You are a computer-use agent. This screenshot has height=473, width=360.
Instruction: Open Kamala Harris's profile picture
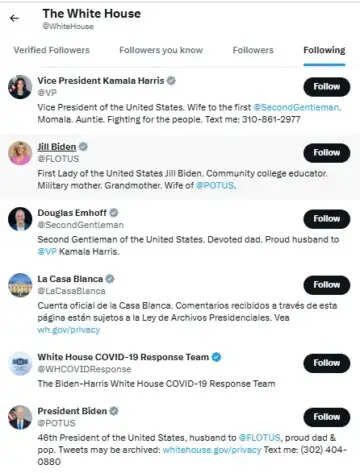pos(20,87)
